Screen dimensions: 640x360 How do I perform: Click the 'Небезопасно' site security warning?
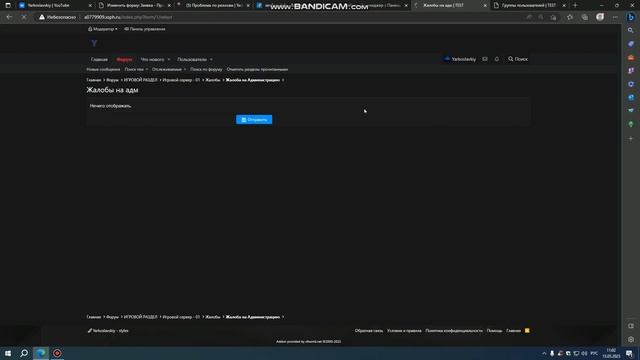[x=58, y=17]
